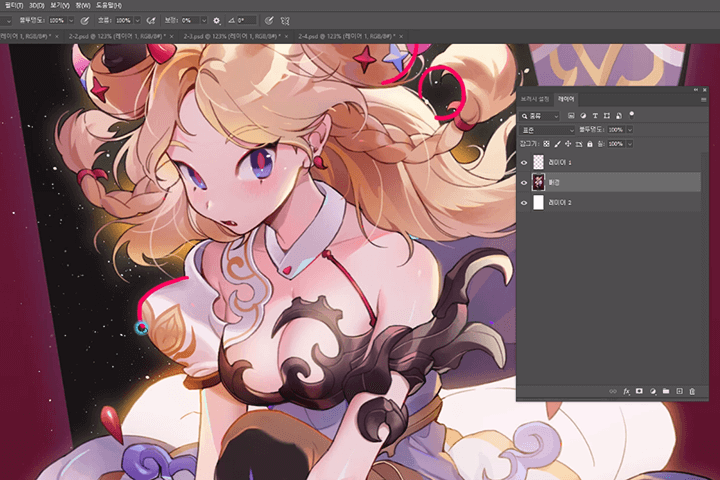Screen dimensions: 720x480
Task: Click layer opacity 100% field
Action: coord(617,130)
